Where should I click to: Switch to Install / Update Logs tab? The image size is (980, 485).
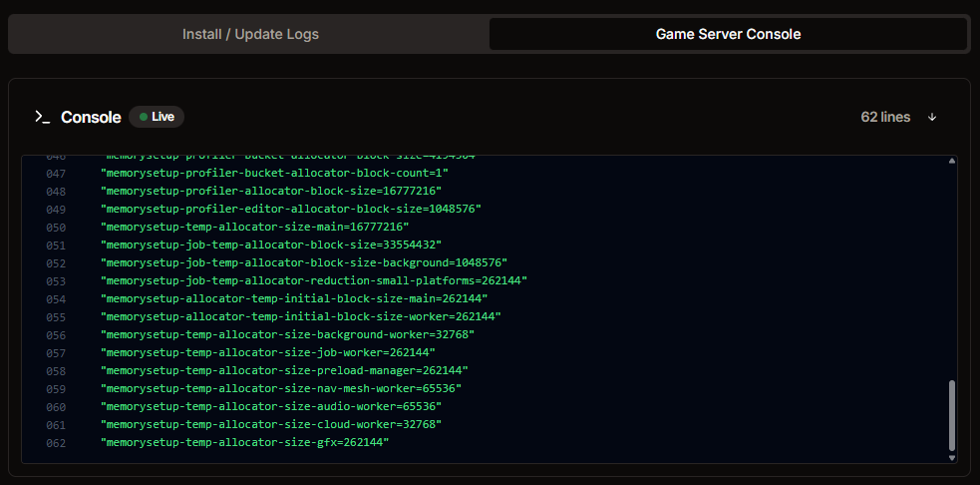pos(250,34)
